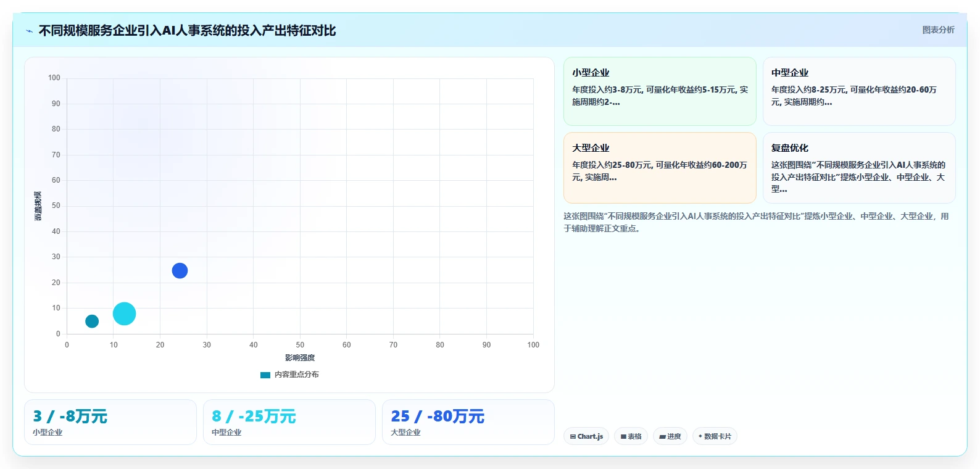Click the 3 / -8万元 value
This screenshot has height=469, width=980.
pyautogui.click(x=70, y=417)
